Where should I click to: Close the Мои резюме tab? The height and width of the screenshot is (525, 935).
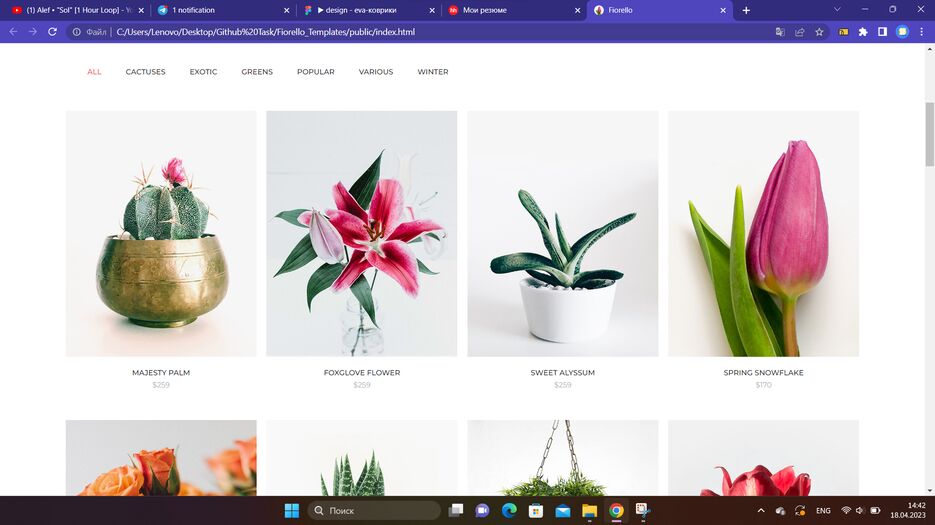pos(577,10)
